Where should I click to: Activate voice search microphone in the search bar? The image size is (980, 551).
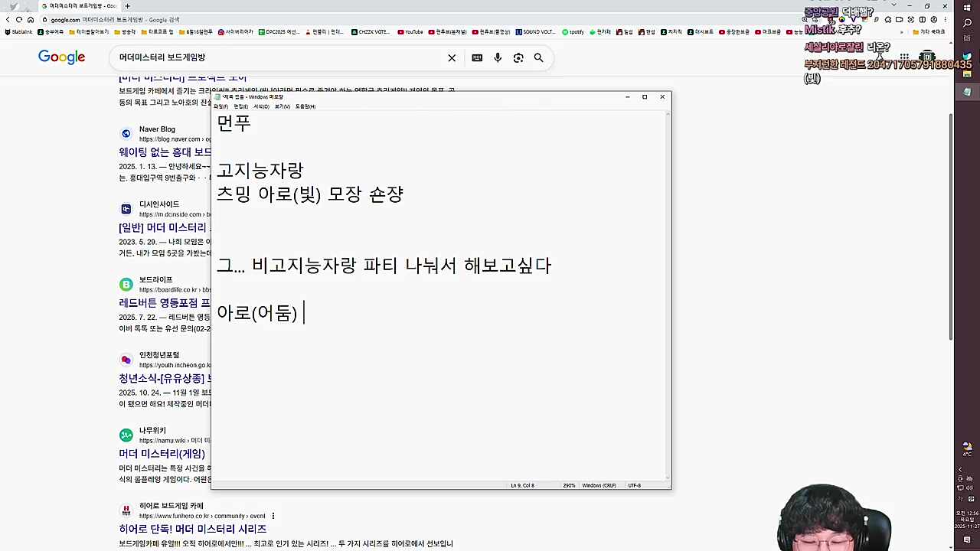coord(498,57)
